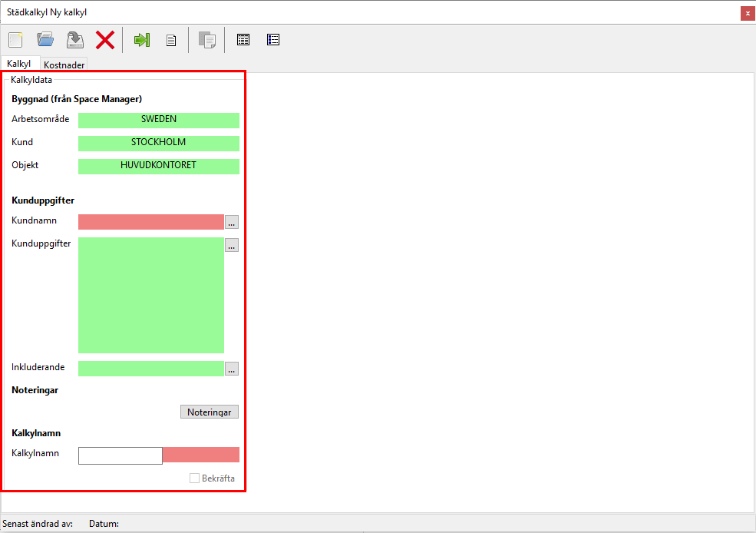Click the small text document icon

172,41
